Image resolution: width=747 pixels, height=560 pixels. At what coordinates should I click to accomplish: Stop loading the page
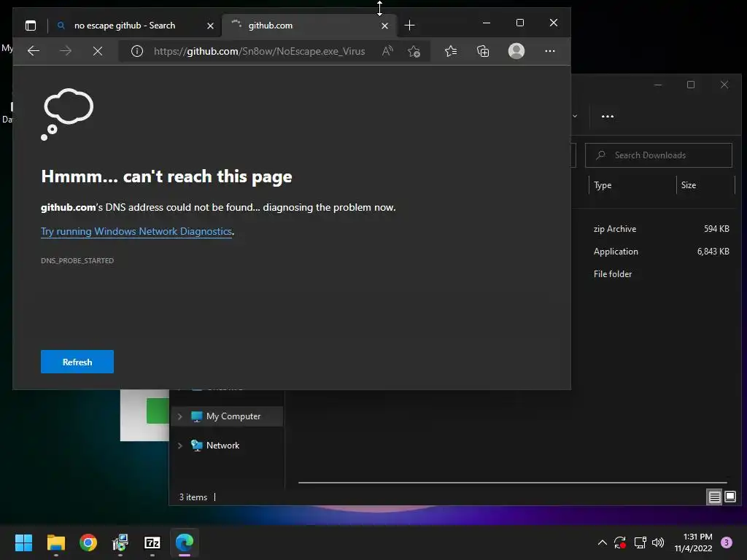tap(98, 51)
